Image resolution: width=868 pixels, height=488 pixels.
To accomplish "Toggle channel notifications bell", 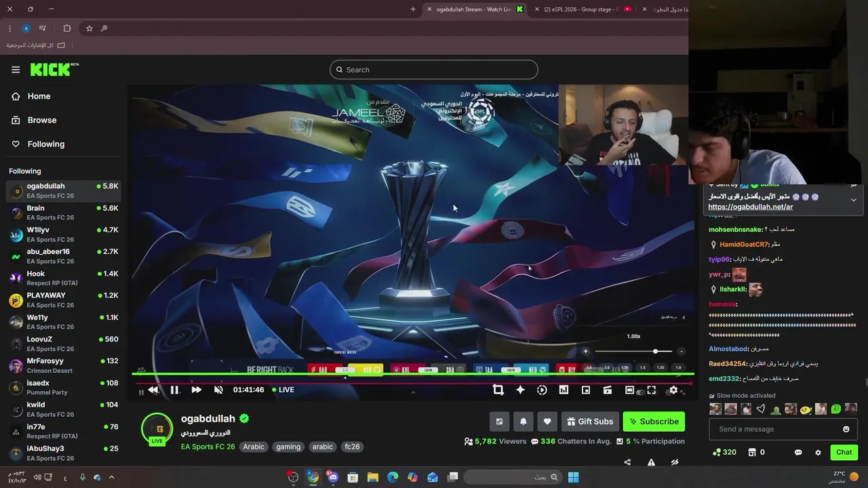I will [523, 422].
